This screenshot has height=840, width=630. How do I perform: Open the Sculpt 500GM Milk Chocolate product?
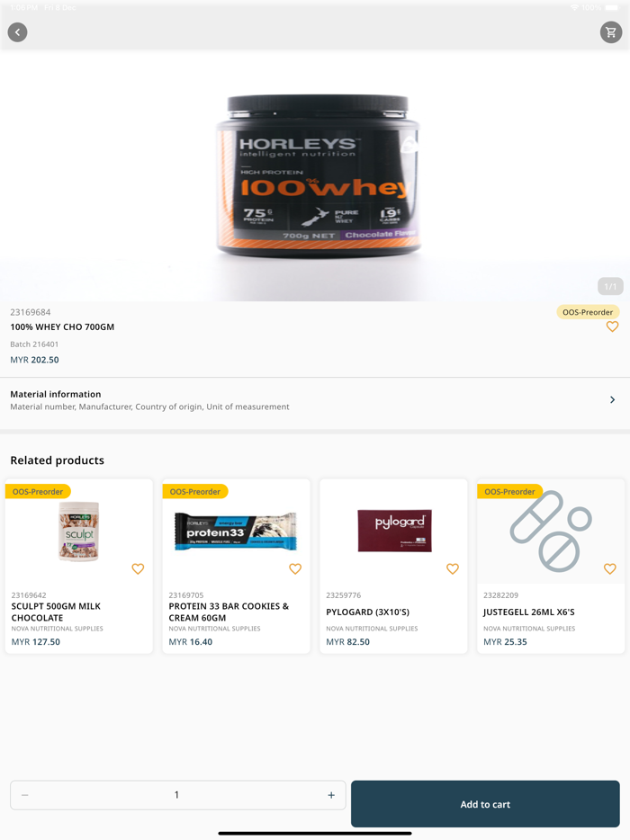tap(79, 566)
